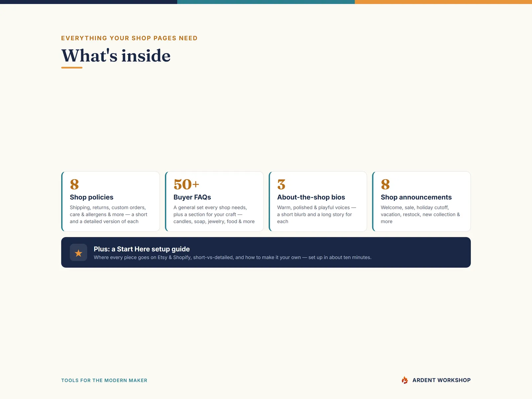Image resolution: width=532 pixels, height=399 pixels.
Task: Select the Shop announcements card title
Action: (x=416, y=197)
